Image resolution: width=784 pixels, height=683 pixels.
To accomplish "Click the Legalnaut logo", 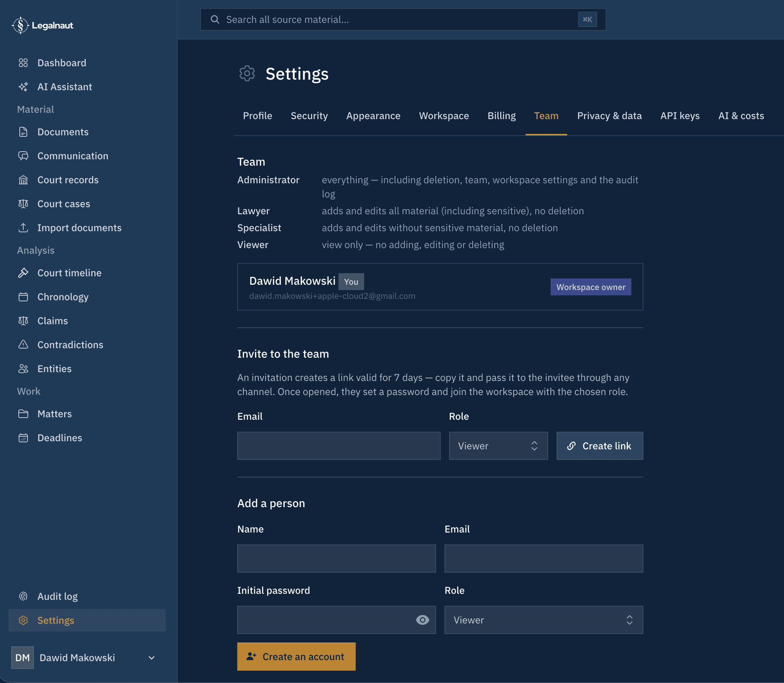I will 42,25.
